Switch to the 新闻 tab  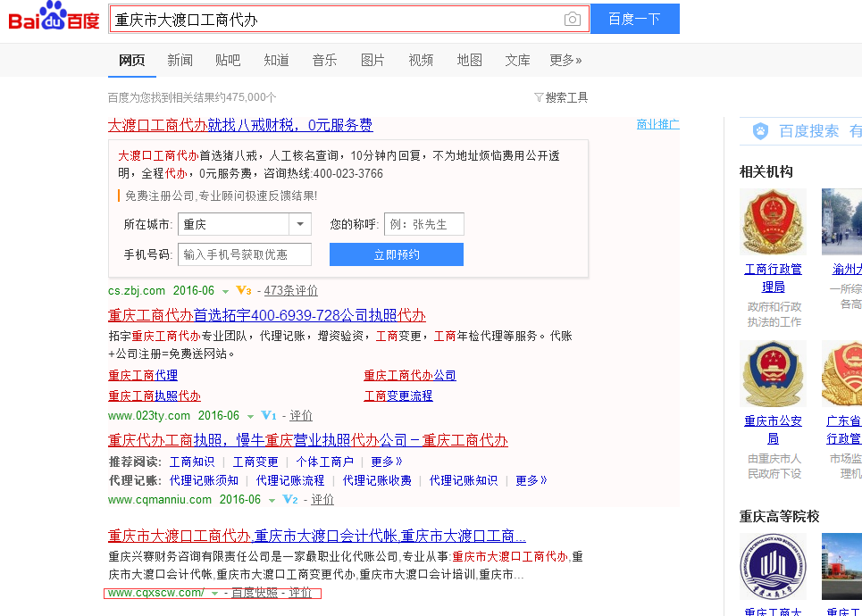179,60
